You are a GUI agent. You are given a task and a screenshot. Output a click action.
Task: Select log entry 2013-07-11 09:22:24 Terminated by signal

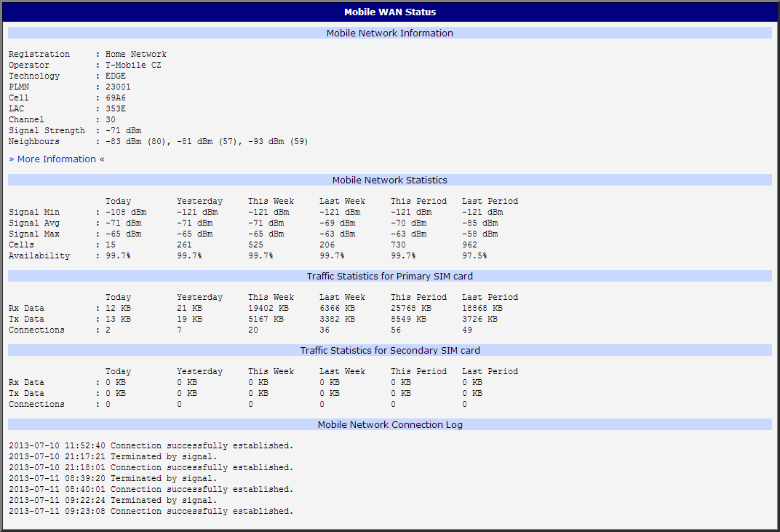(x=113, y=501)
